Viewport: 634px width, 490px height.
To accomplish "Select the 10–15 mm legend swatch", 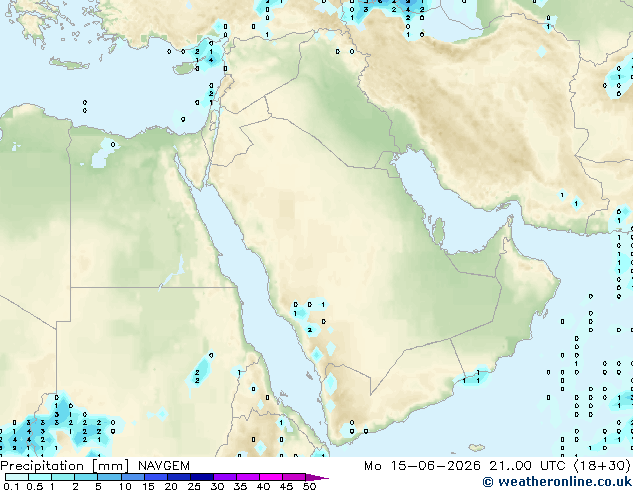I will coord(132,477).
